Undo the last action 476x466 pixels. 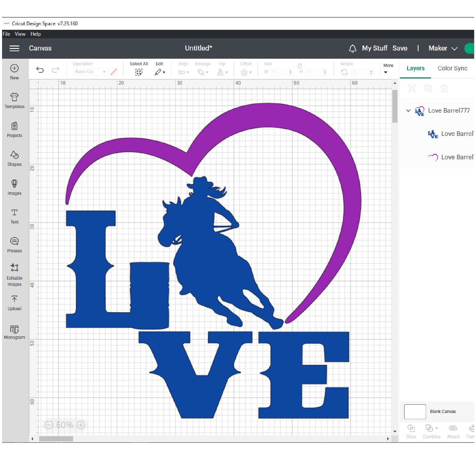pos(40,70)
